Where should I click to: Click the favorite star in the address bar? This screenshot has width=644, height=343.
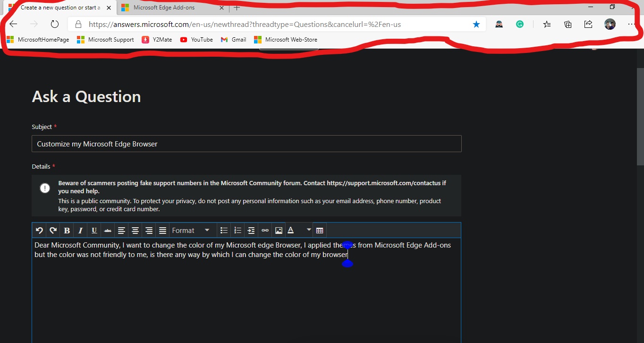tap(476, 25)
